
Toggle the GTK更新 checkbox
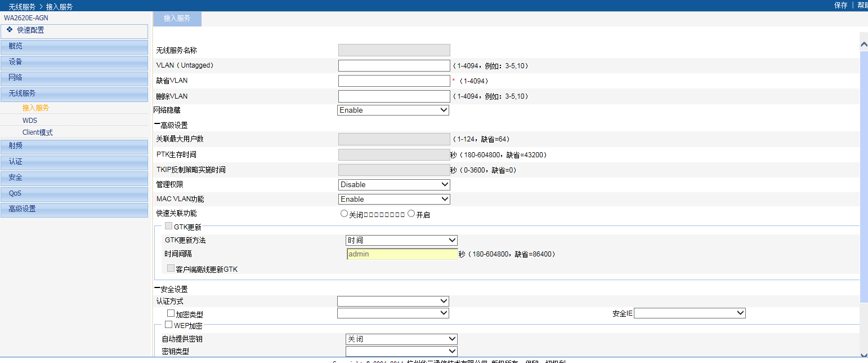coord(169,227)
